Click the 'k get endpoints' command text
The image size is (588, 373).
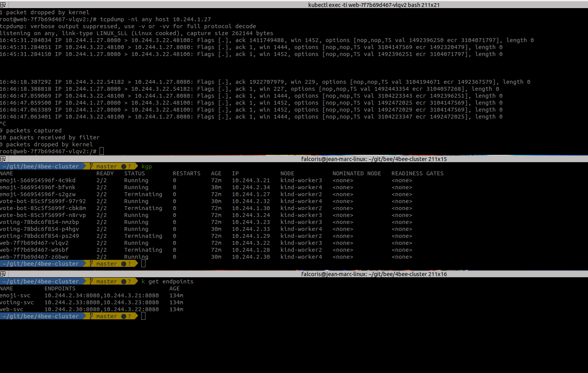tap(167, 281)
